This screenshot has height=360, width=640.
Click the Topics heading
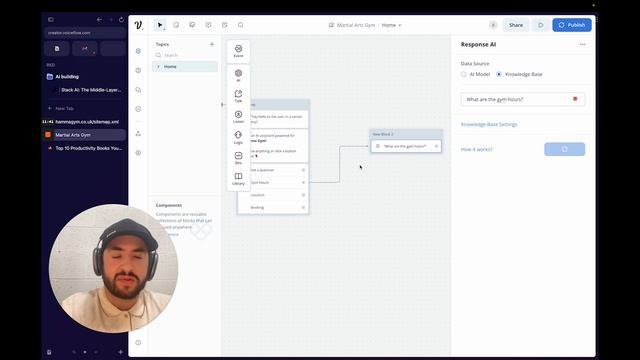coord(162,44)
